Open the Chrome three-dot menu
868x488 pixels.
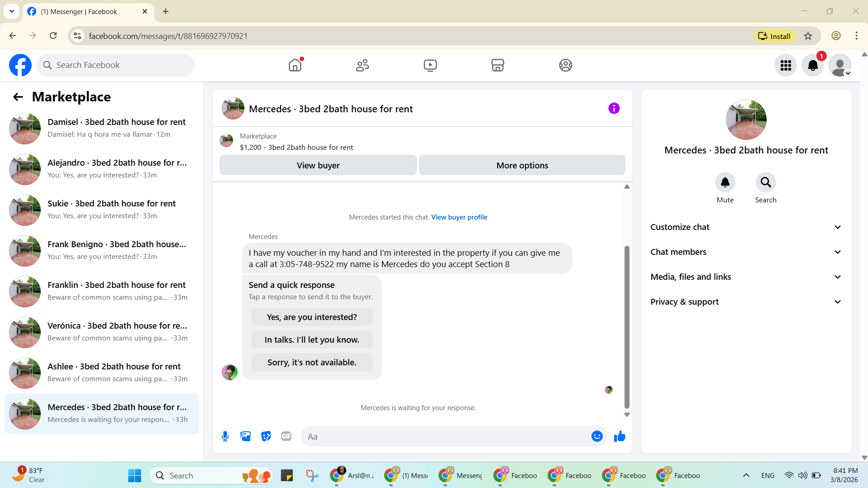click(x=856, y=36)
